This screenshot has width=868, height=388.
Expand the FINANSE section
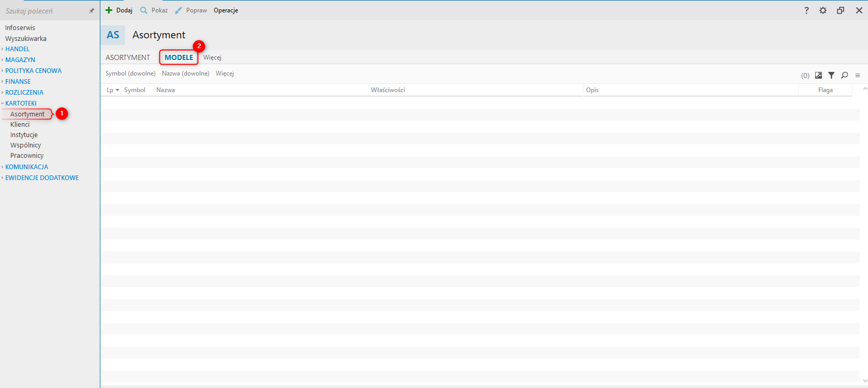[18, 82]
